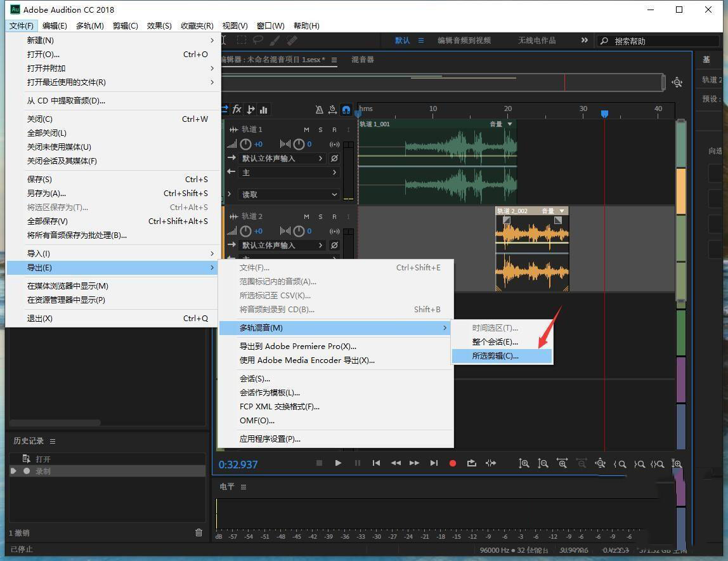The image size is (728, 561).
Task: Adjust Track 2 volume knob
Action: point(245,231)
